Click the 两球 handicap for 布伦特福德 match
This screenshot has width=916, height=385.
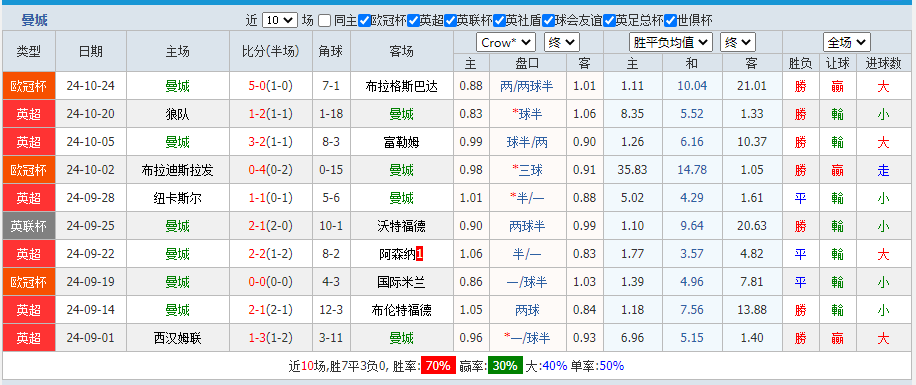pyautogui.click(x=527, y=310)
